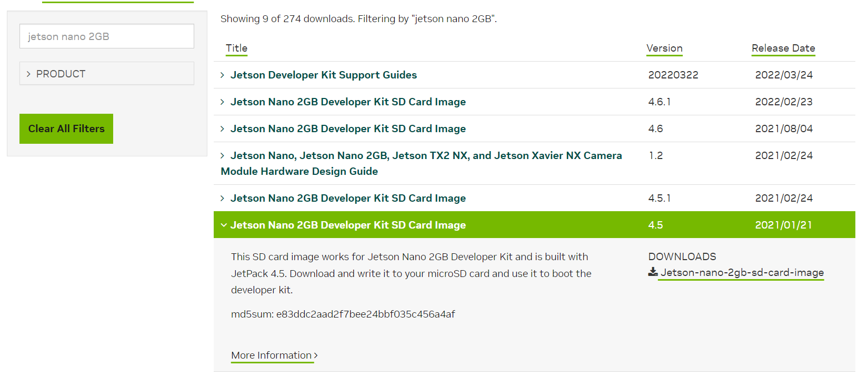Viewport: 868px width, 376px height.
Task: Expand the version 4.5.1 SD Card Image row
Action: point(223,199)
